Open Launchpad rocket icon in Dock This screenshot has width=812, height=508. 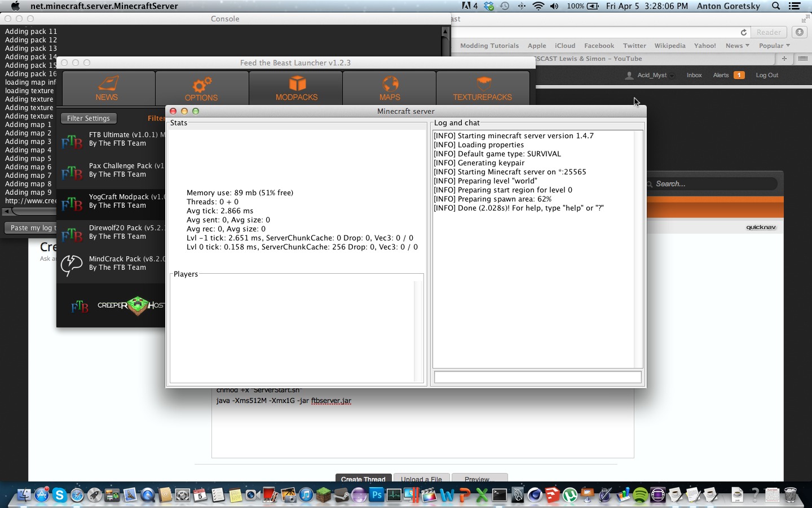point(95,495)
